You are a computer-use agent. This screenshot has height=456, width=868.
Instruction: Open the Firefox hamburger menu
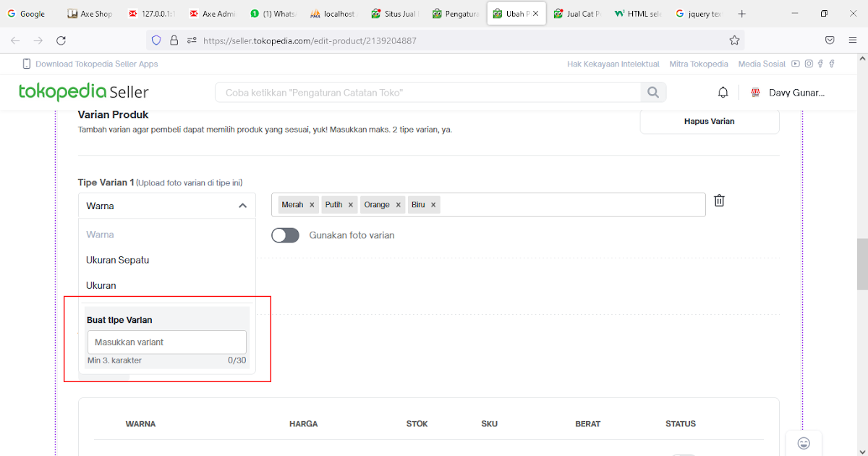tap(852, 41)
